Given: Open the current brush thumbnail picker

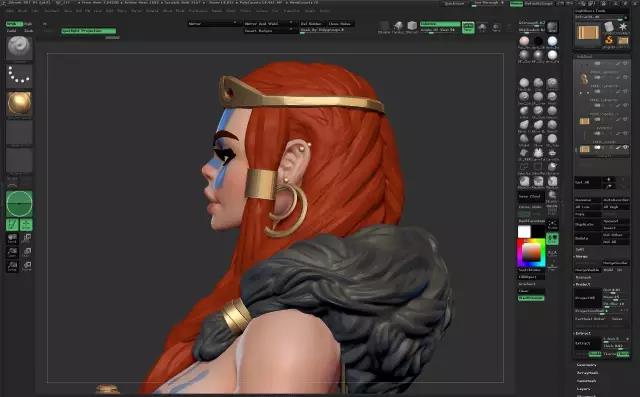Looking at the screenshot, I should [x=19, y=48].
